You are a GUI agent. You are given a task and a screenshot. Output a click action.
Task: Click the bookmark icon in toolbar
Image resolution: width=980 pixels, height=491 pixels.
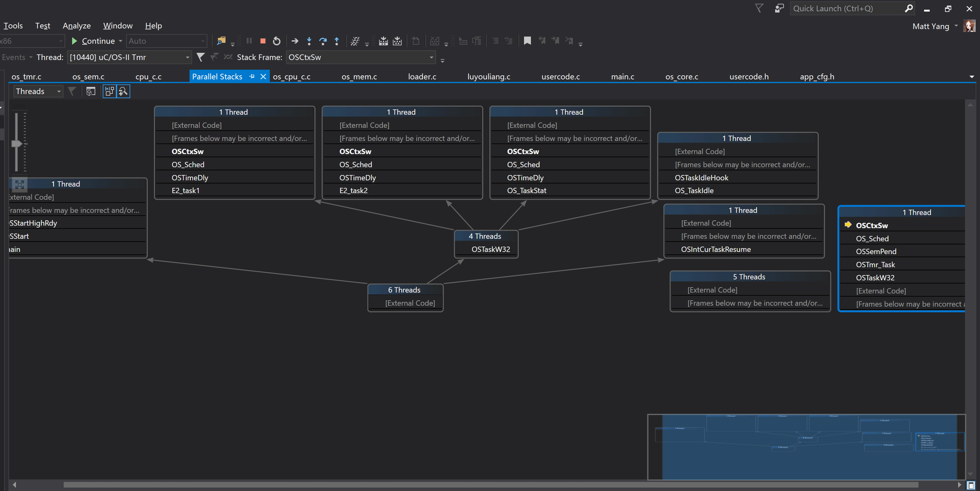[x=527, y=41]
